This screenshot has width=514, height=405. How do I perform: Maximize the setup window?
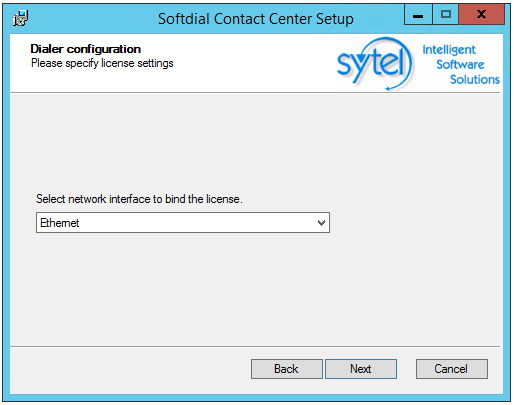pos(446,15)
